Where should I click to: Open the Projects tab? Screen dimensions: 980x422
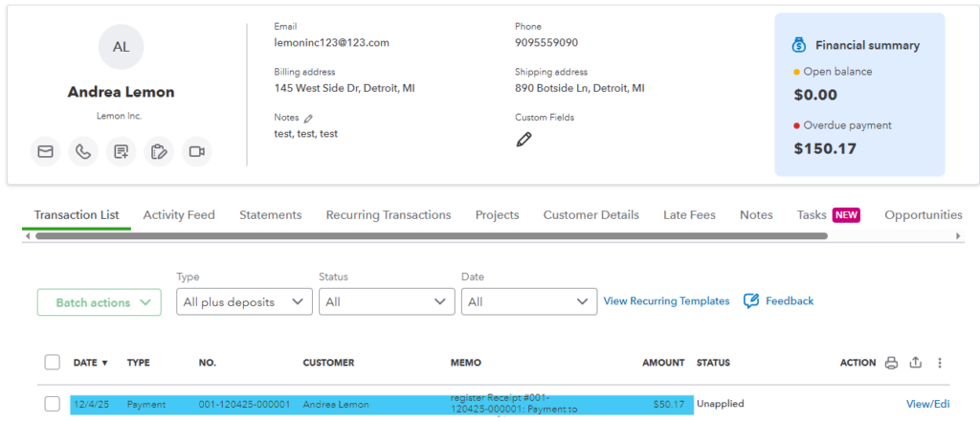click(497, 215)
